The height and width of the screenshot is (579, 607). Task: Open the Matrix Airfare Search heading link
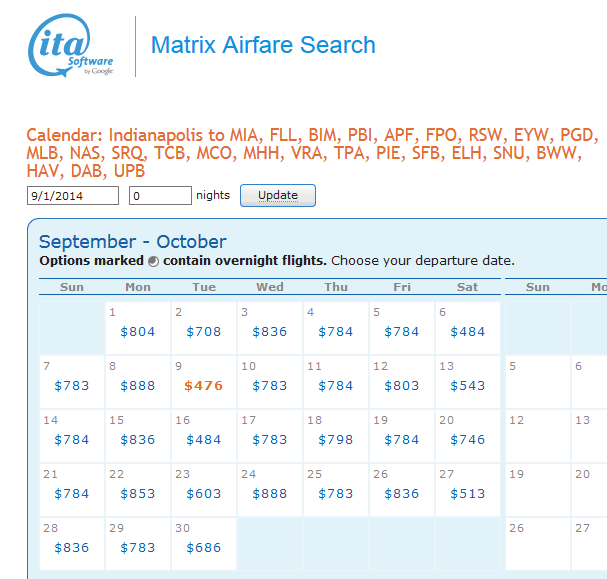(263, 45)
